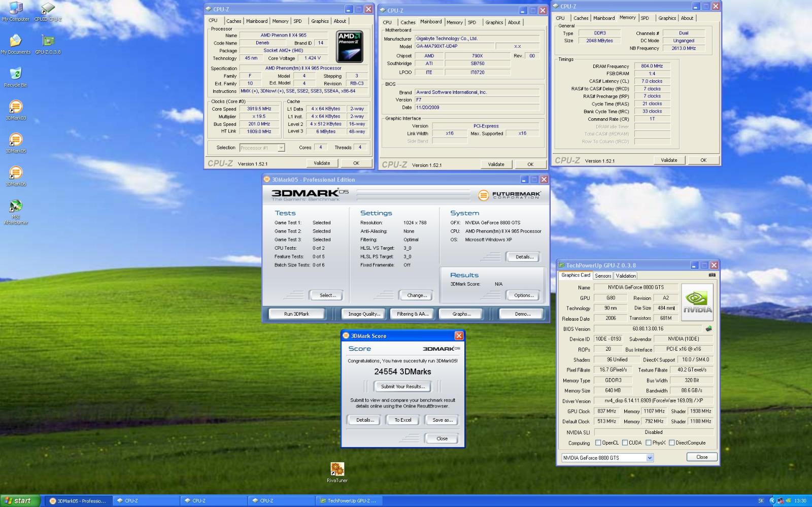Click the GPU-Z BIOS save chip icon

click(x=708, y=328)
